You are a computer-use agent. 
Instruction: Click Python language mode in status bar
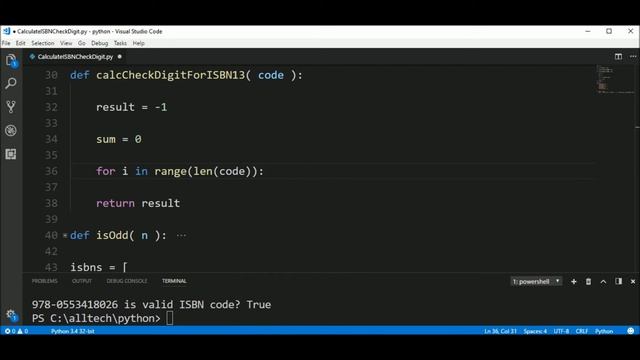point(604,331)
